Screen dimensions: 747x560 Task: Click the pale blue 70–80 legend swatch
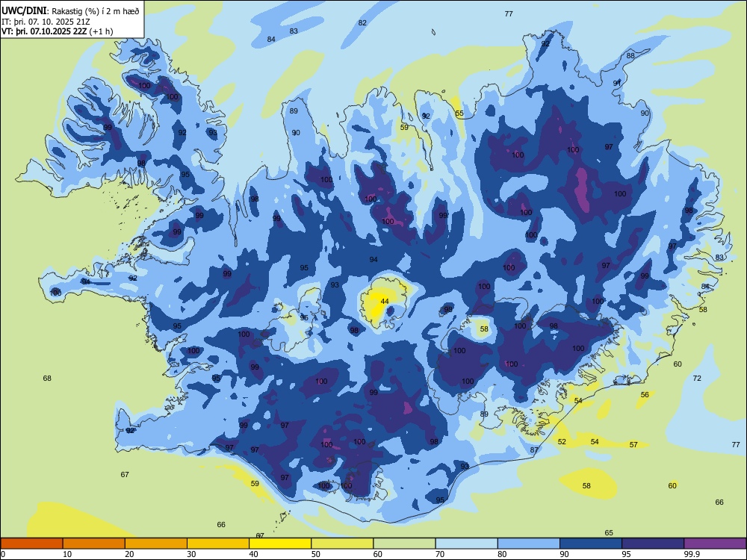point(466,544)
